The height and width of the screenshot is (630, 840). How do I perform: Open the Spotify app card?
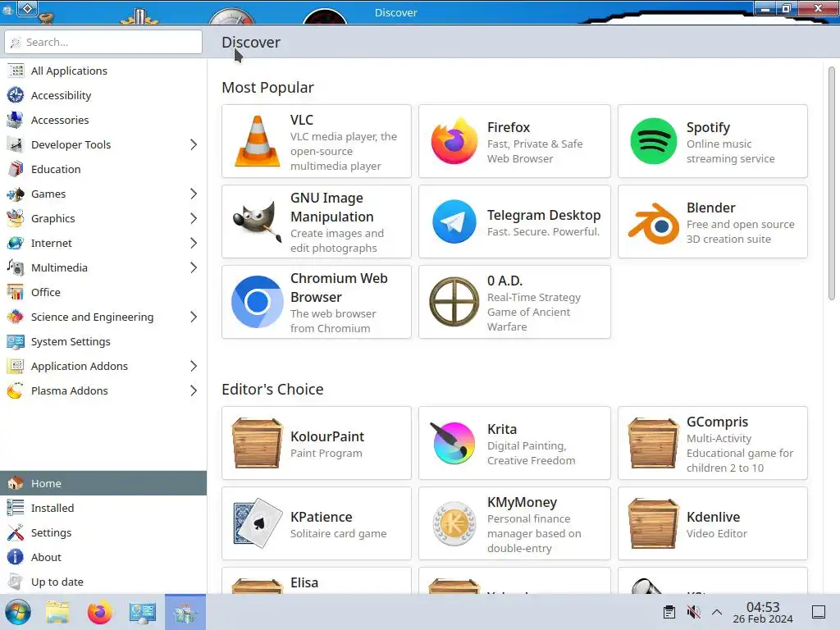coord(713,141)
